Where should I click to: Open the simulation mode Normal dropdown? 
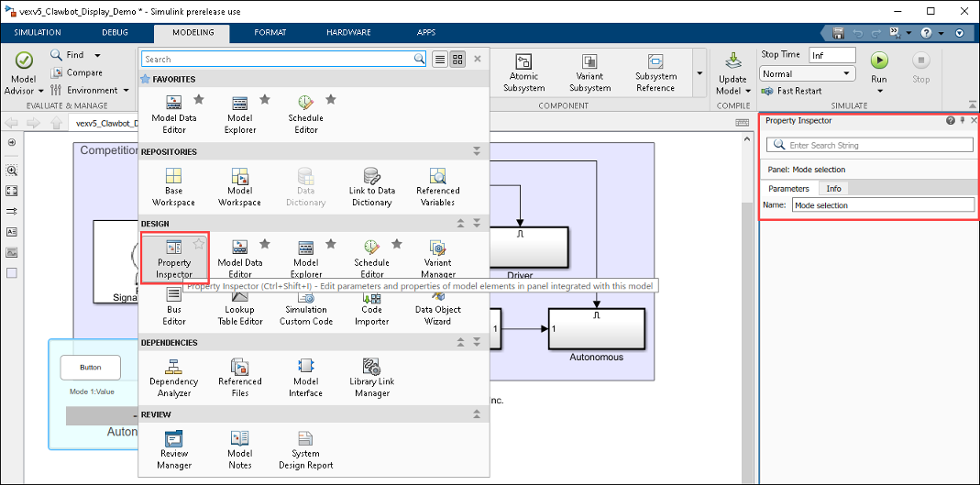[809, 73]
